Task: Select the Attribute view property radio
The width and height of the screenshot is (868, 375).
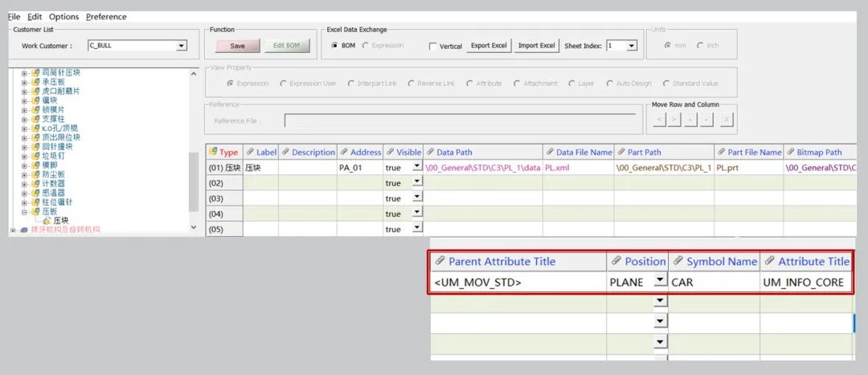Action: pyautogui.click(x=469, y=84)
